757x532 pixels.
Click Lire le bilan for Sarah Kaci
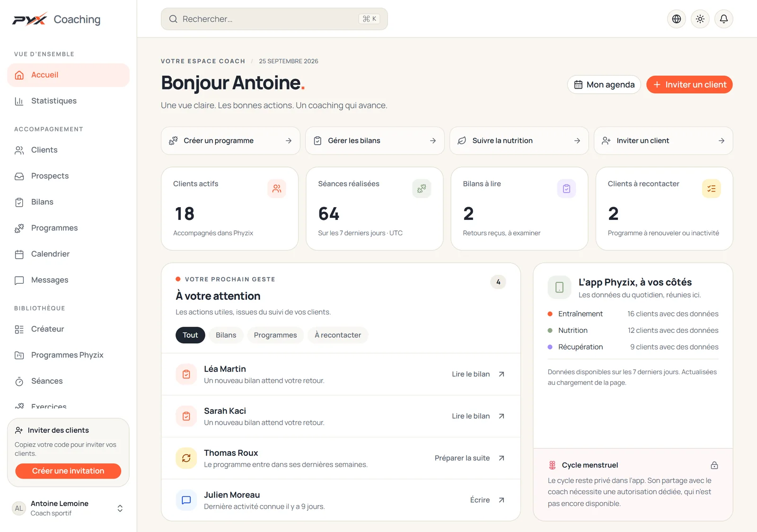tap(478, 416)
